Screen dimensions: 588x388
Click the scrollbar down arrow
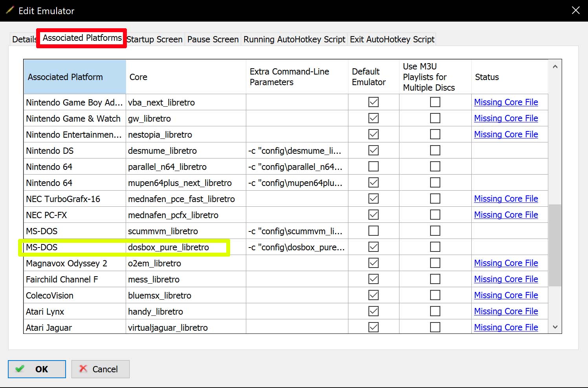coord(555,327)
